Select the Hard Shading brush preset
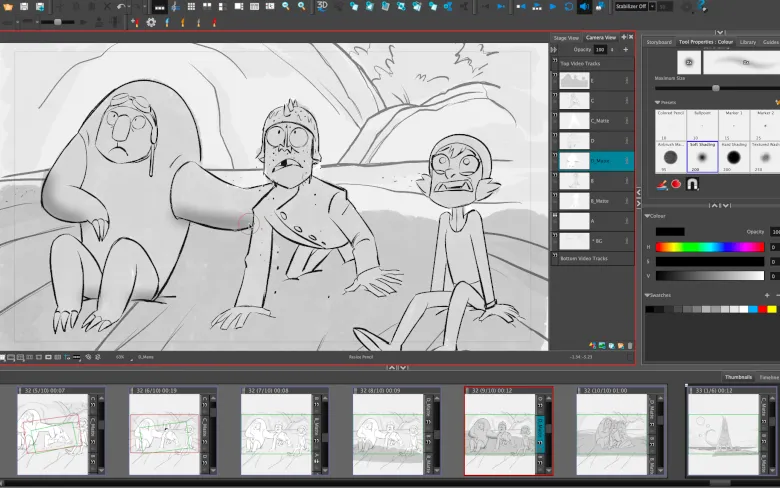 coord(734,157)
